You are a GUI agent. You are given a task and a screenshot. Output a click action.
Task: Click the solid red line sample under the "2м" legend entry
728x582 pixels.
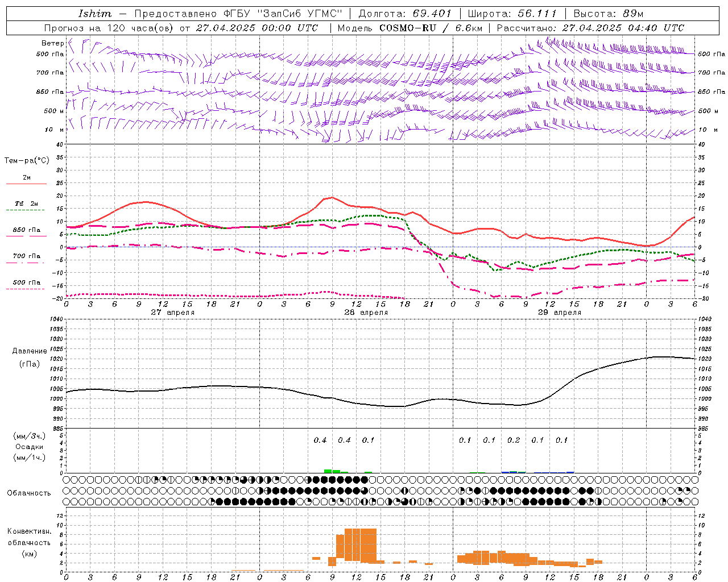pyautogui.click(x=26, y=184)
